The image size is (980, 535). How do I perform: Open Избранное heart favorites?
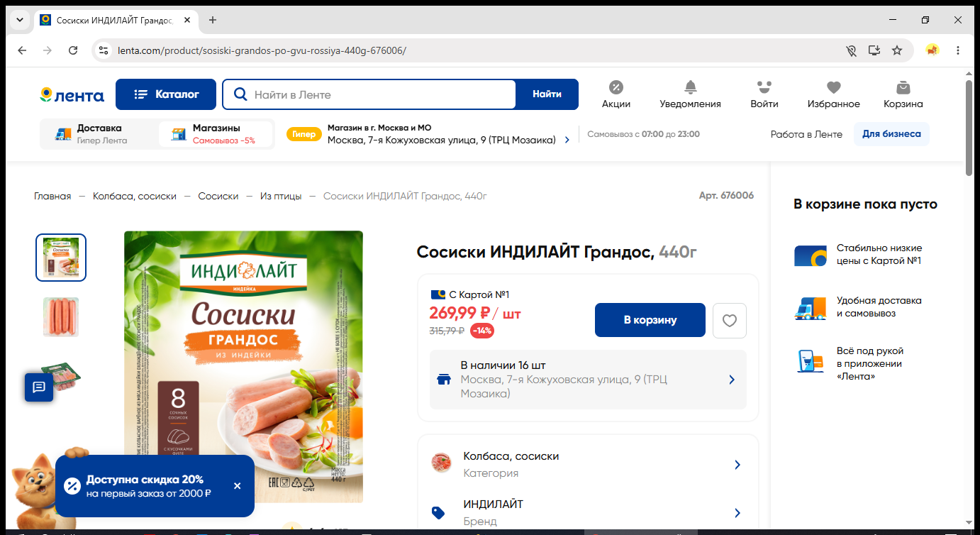point(833,94)
